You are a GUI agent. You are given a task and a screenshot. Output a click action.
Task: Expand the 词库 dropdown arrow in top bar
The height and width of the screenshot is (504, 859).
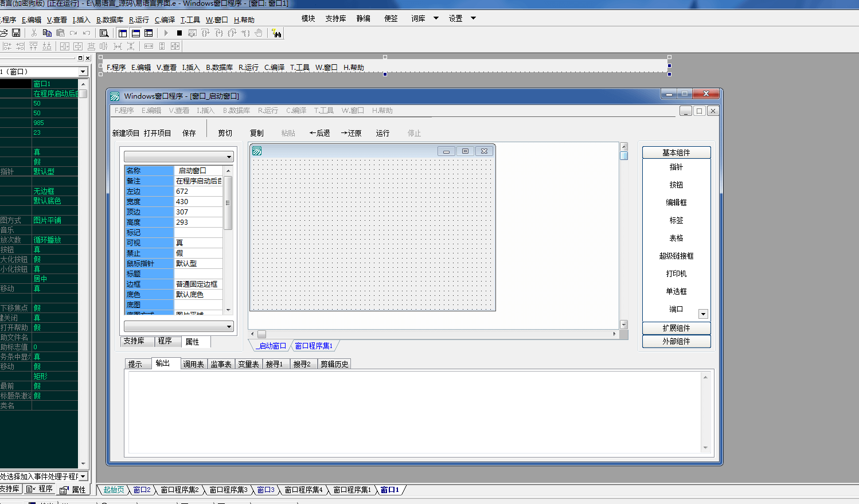[x=436, y=18]
